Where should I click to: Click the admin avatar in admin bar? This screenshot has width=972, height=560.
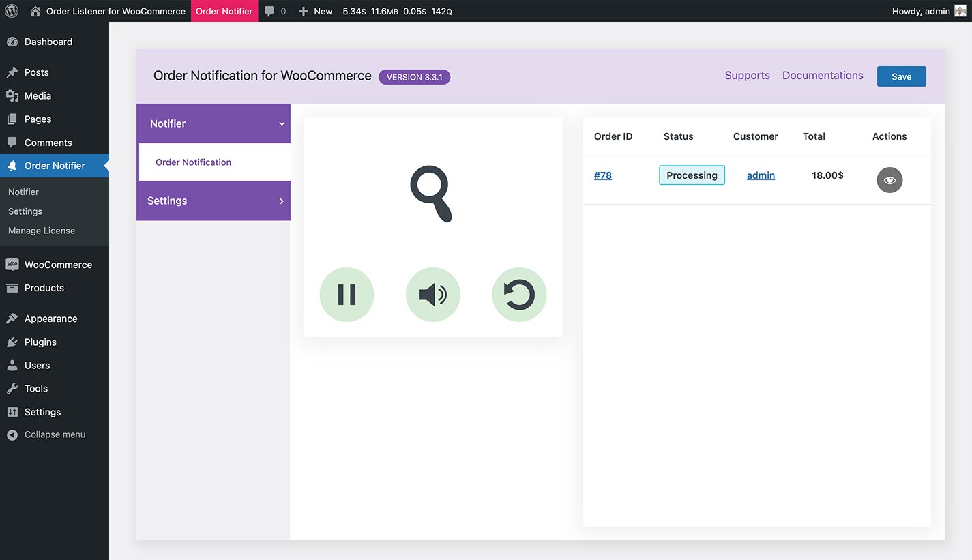click(960, 11)
